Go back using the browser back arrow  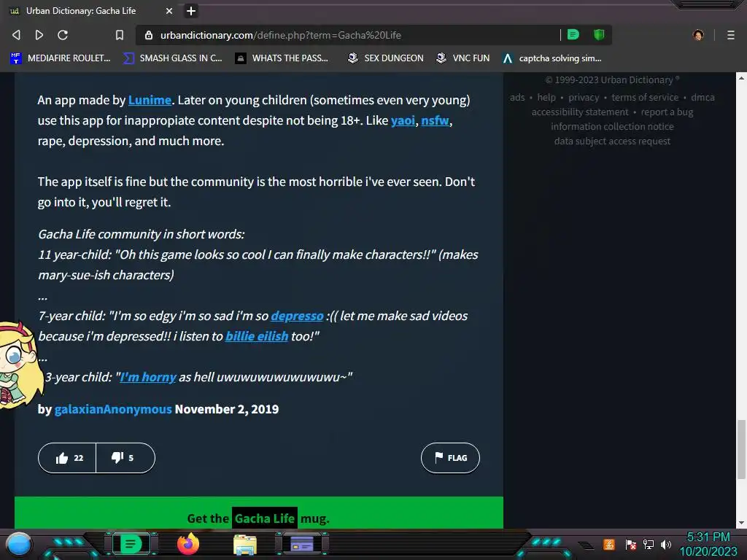coord(16,35)
